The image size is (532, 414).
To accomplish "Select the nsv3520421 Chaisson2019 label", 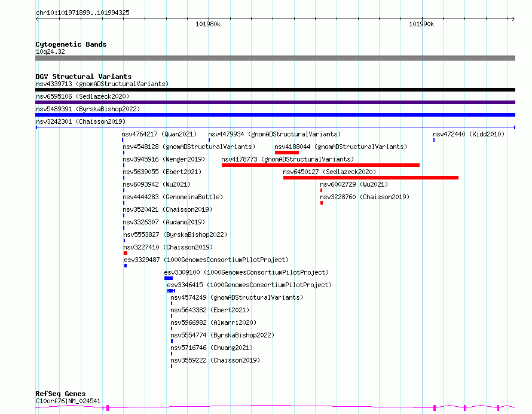I will pyautogui.click(x=167, y=209).
